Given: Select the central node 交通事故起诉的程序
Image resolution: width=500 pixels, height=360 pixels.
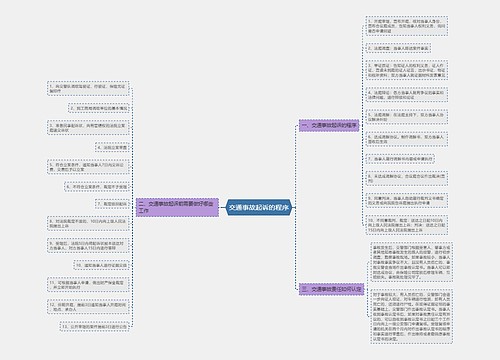Looking at the screenshot, I should pyautogui.click(x=259, y=207).
